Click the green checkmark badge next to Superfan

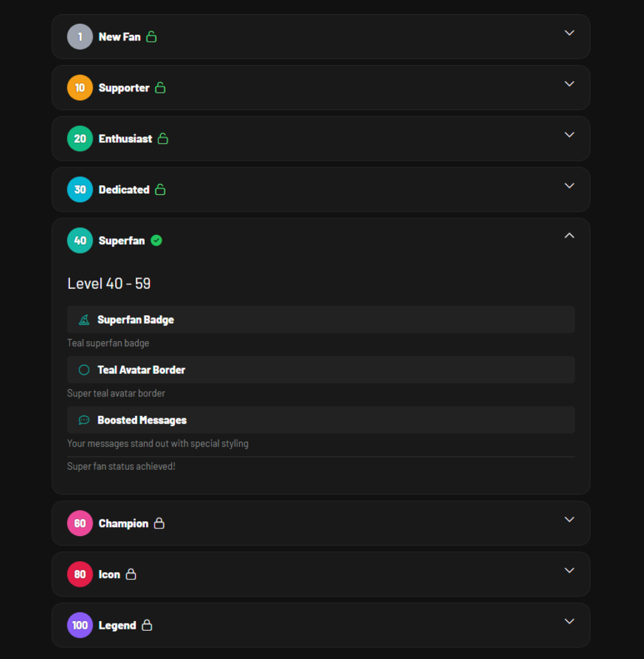point(156,241)
